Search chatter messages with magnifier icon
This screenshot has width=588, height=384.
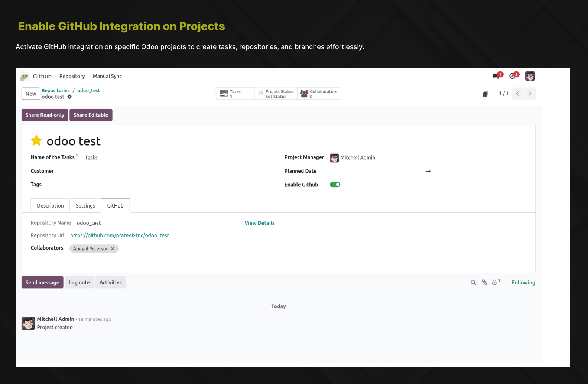[x=473, y=283]
